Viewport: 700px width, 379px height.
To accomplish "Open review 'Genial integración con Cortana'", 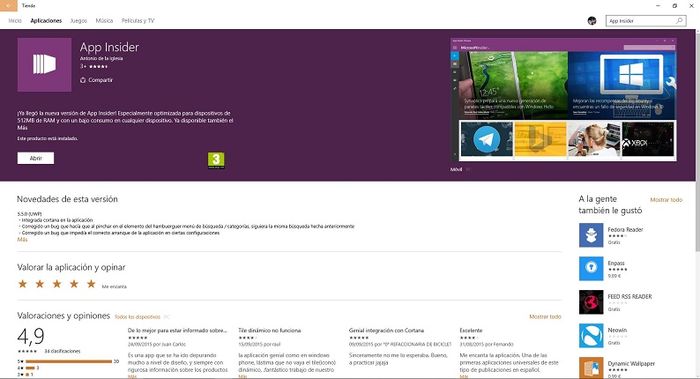I will click(x=386, y=330).
